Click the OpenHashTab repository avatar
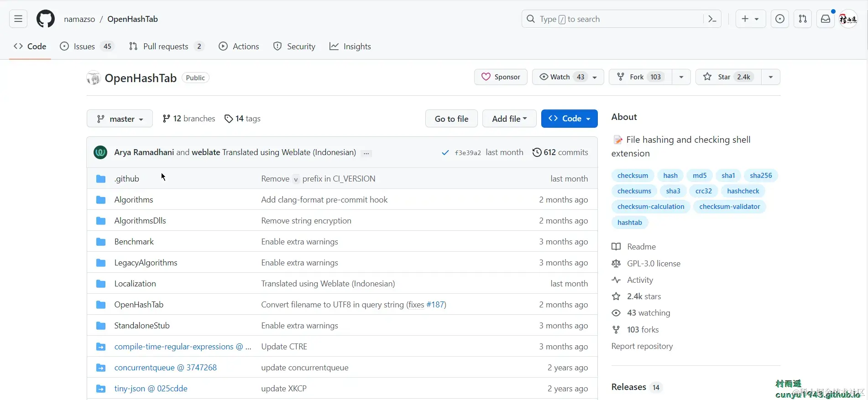Image resolution: width=868 pixels, height=400 pixels. (94, 78)
